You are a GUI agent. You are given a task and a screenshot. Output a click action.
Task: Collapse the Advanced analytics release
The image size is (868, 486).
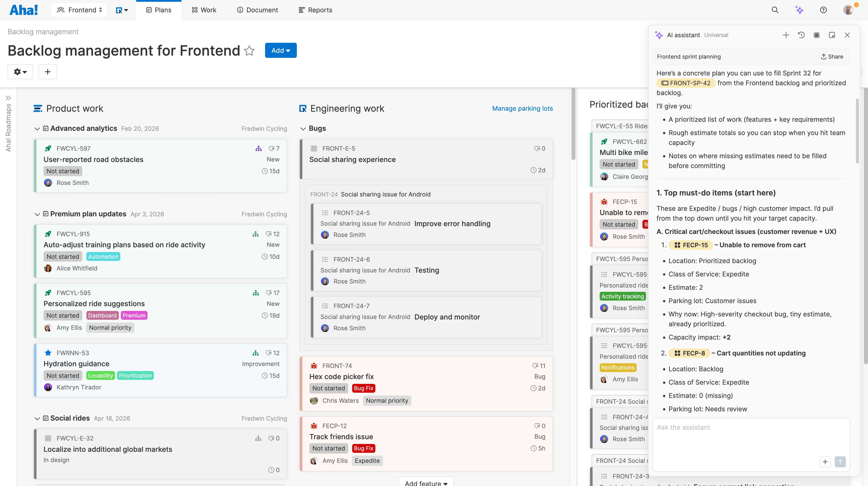pyautogui.click(x=37, y=129)
